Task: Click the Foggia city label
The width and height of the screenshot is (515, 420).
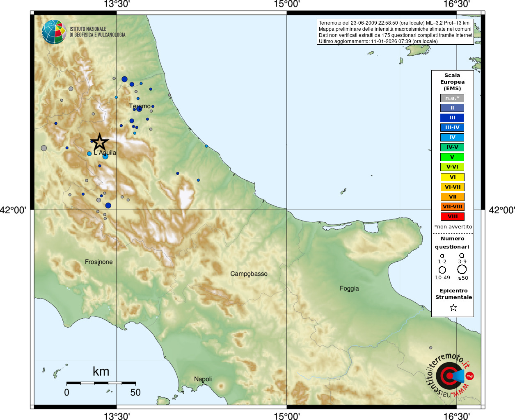Action: coord(349,288)
